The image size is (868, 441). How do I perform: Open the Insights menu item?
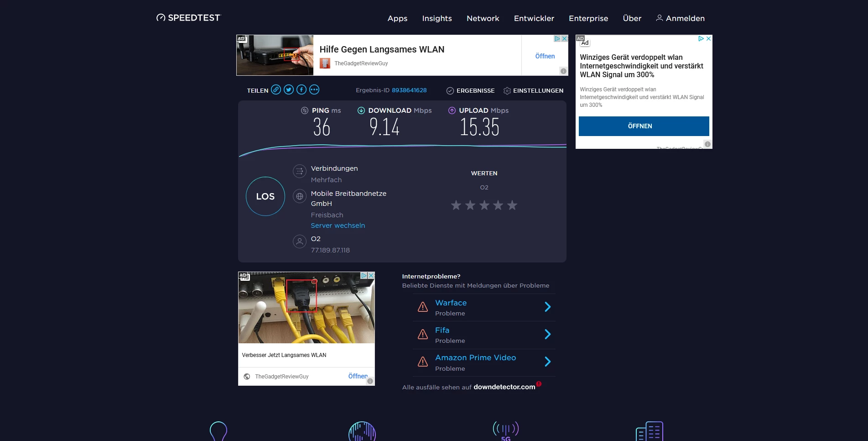pos(437,18)
